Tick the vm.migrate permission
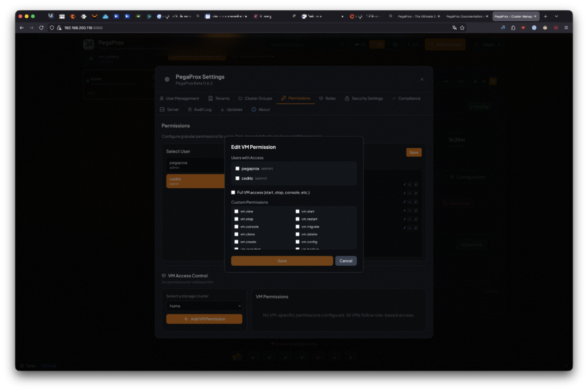The image size is (588, 391). (297, 227)
